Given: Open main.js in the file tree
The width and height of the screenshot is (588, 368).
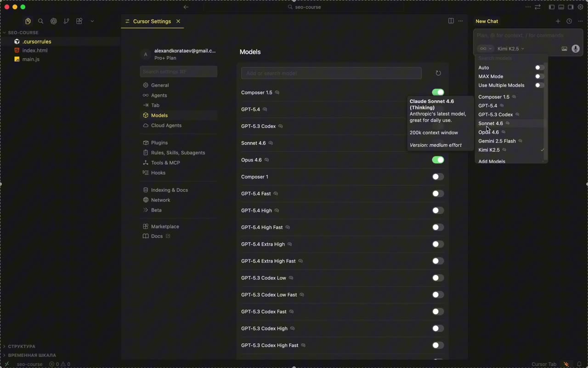Looking at the screenshot, I should coord(31,59).
